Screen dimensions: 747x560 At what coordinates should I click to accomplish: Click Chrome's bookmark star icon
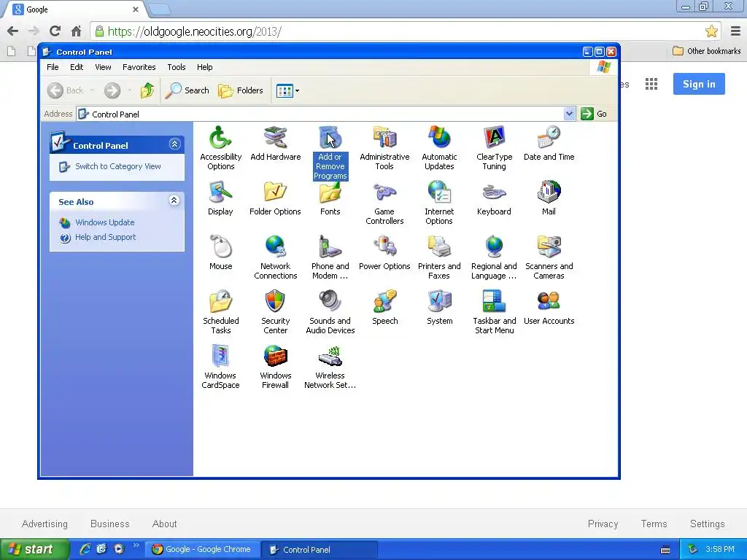(711, 31)
